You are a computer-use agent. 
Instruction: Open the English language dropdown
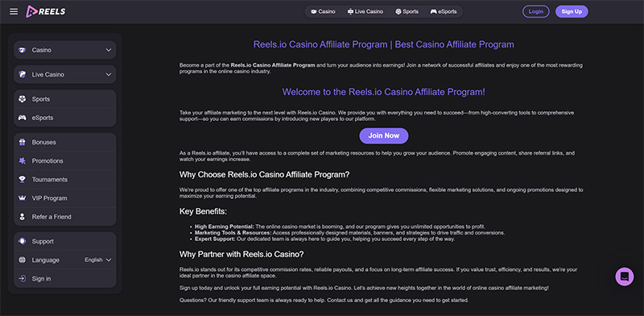[97, 260]
